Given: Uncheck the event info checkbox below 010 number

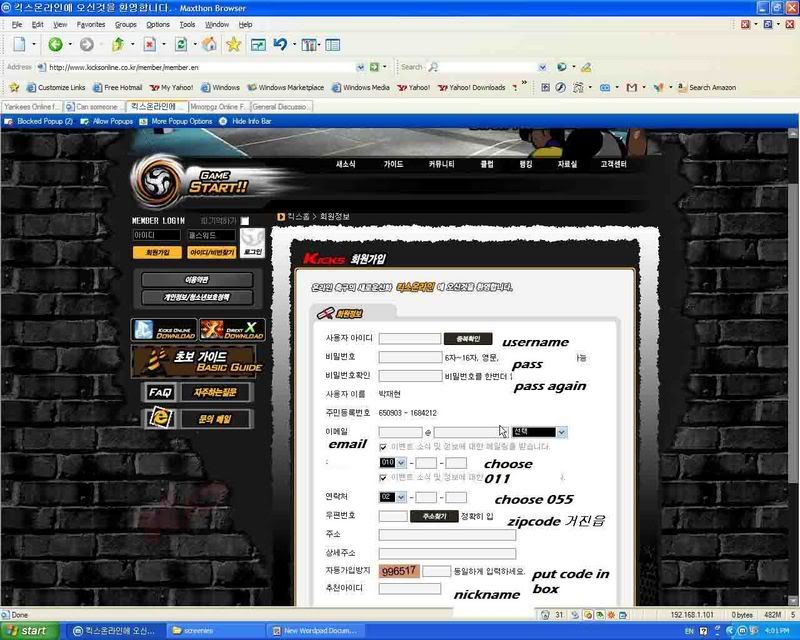Looking at the screenshot, I should [385, 478].
